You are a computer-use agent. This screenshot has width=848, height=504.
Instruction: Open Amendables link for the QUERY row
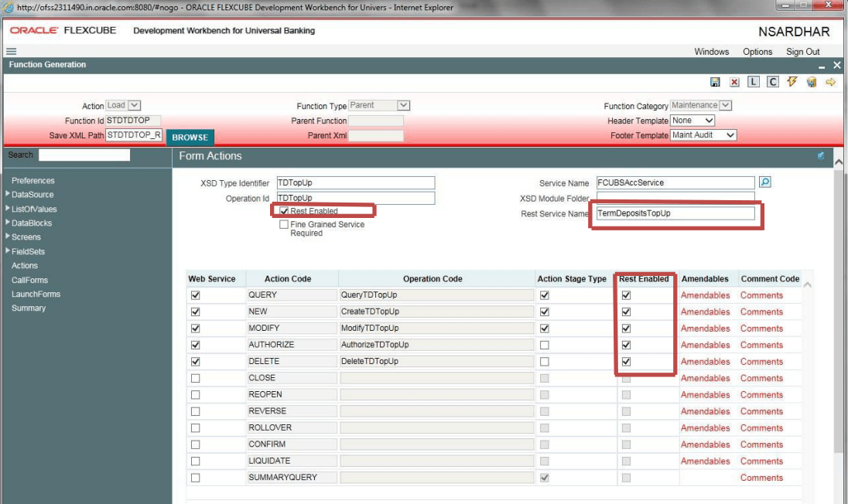705,295
